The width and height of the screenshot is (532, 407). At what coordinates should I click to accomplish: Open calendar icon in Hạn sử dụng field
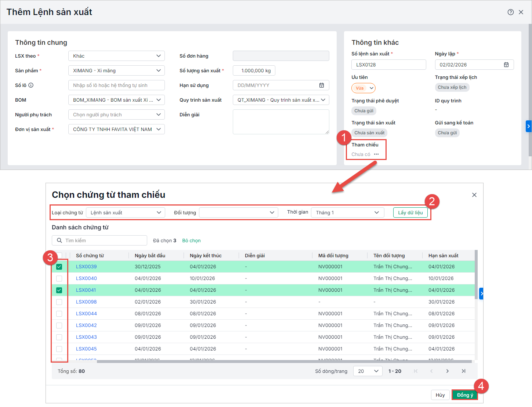322,85
